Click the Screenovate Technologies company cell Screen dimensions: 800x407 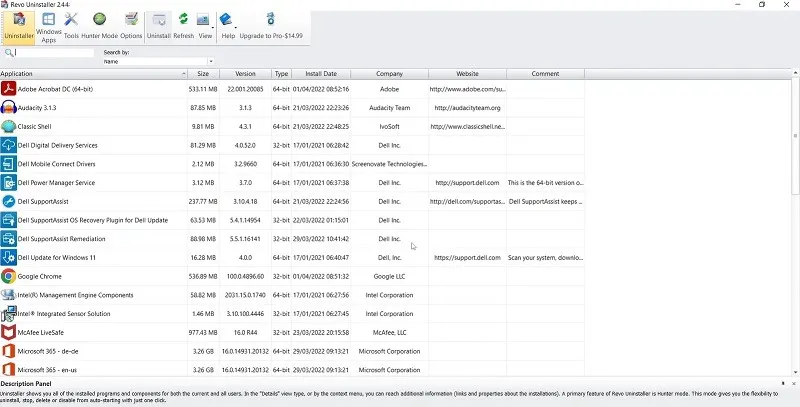point(389,164)
